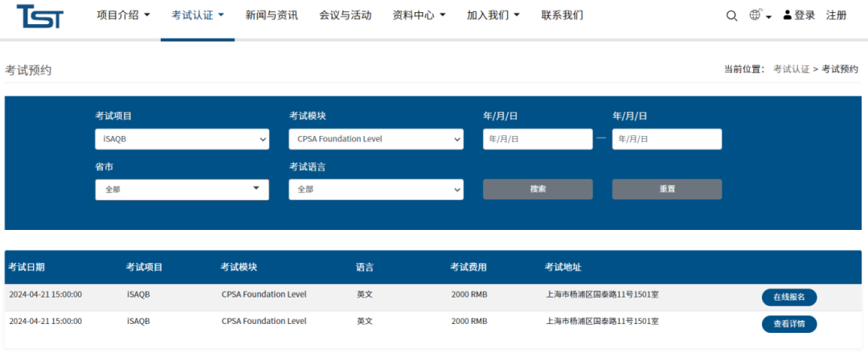Open the 考试模块 dropdown showing CPSA Foundation Level
The width and height of the screenshot is (868, 357).
pos(376,139)
